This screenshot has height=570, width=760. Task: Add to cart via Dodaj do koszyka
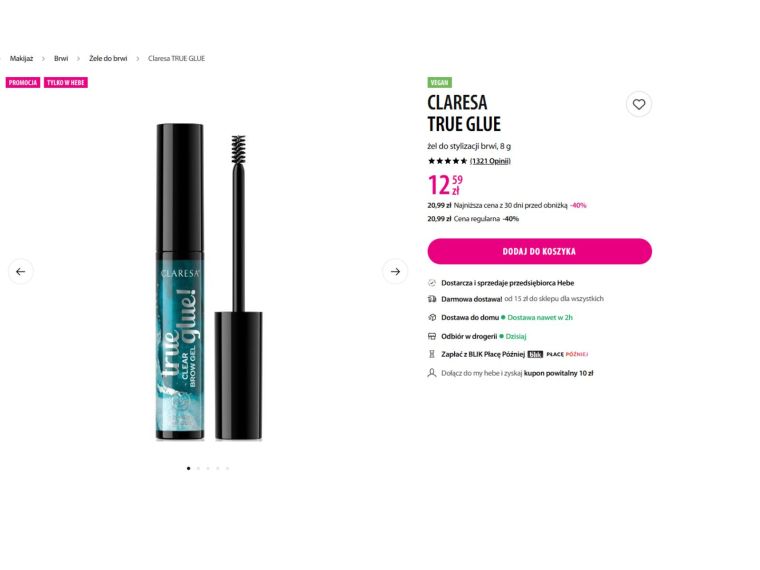click(x=539, y=251)
